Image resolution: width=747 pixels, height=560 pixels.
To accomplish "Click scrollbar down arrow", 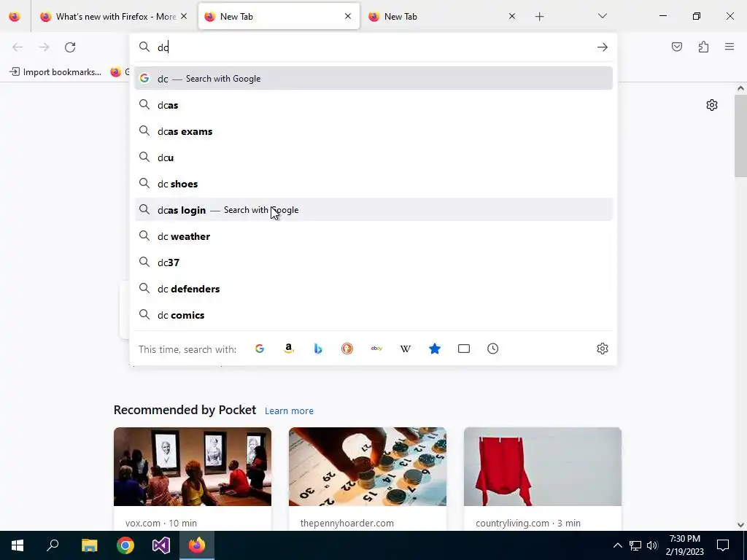I will click(740, 525).
